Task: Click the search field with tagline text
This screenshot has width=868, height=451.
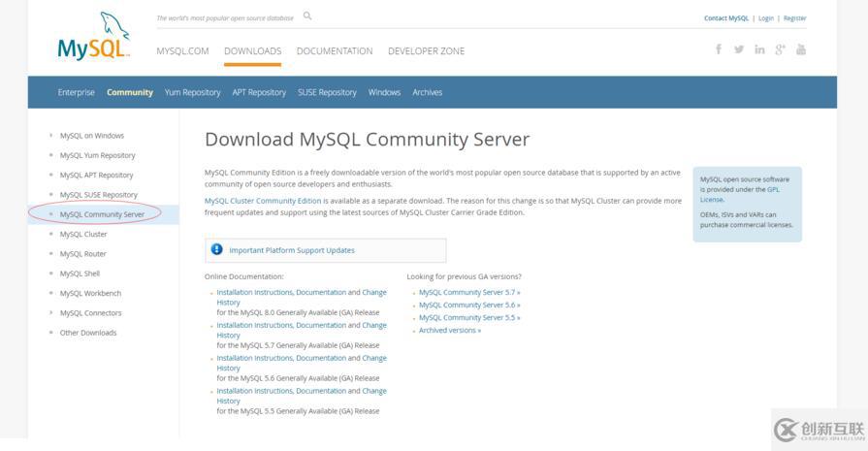Action: [x=225, y=18]
